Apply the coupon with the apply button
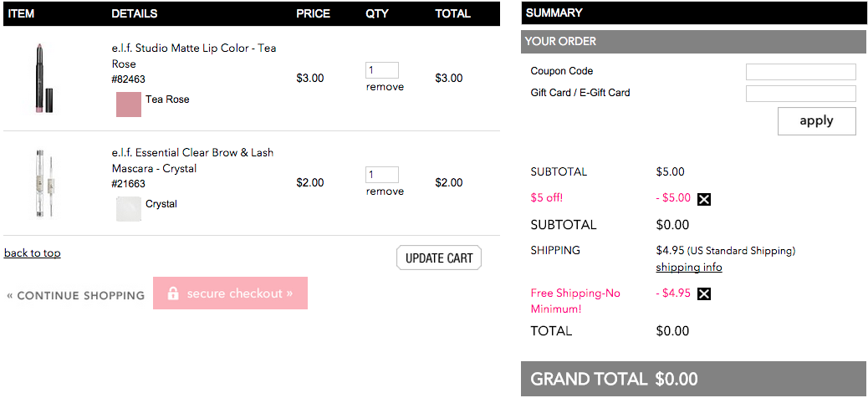Viewport: 868px width, 398px height. tap(816, 121)
